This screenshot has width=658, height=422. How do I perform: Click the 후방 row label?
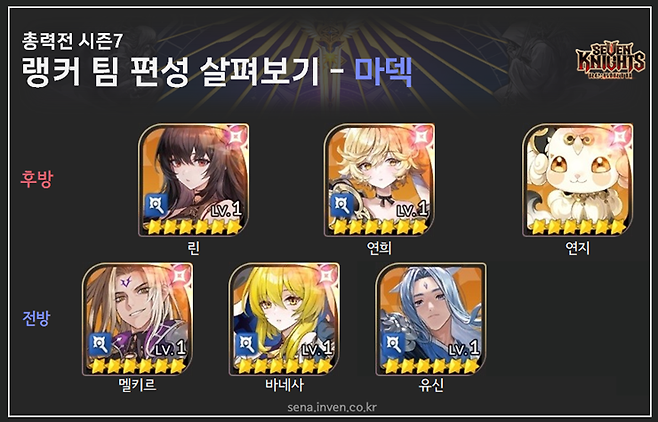pyautogui.click(x=37, y=179)
